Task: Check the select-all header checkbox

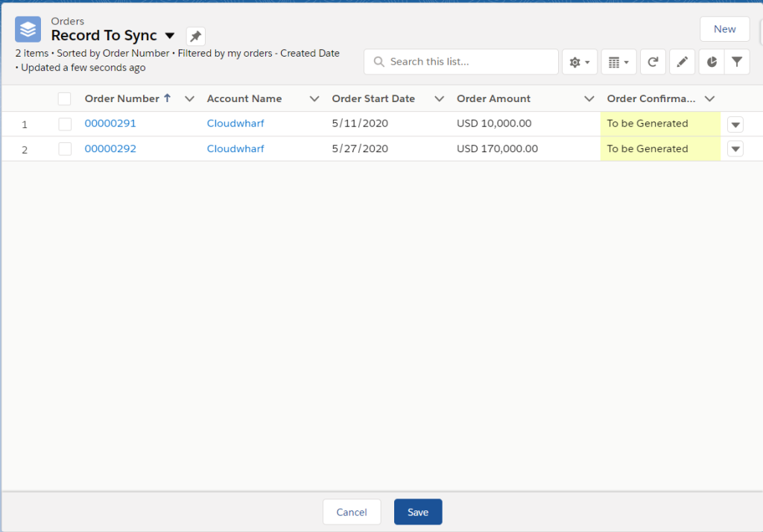Action: point(65,99)
